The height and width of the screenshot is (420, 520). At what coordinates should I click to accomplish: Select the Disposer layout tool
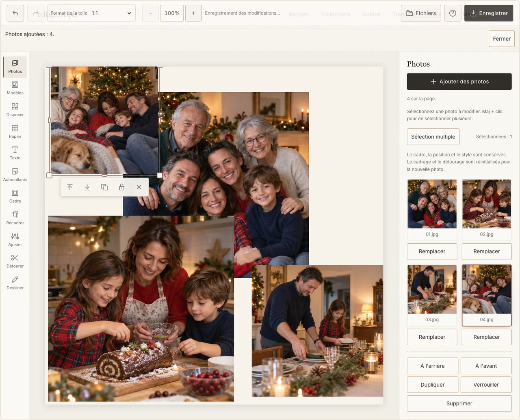click(x=15, y=110)
